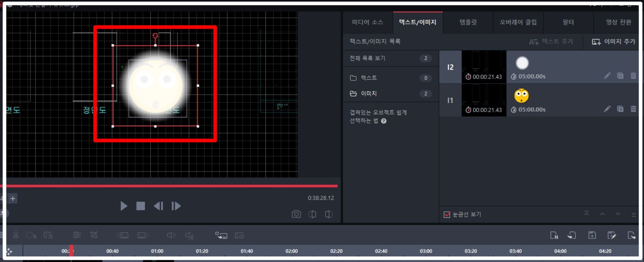Click the image preview eye icon

pos(239,235)
